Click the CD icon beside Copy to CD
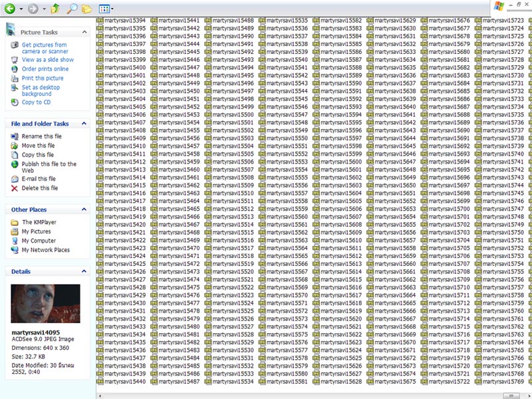532x399 pixels. click(15, 102)
